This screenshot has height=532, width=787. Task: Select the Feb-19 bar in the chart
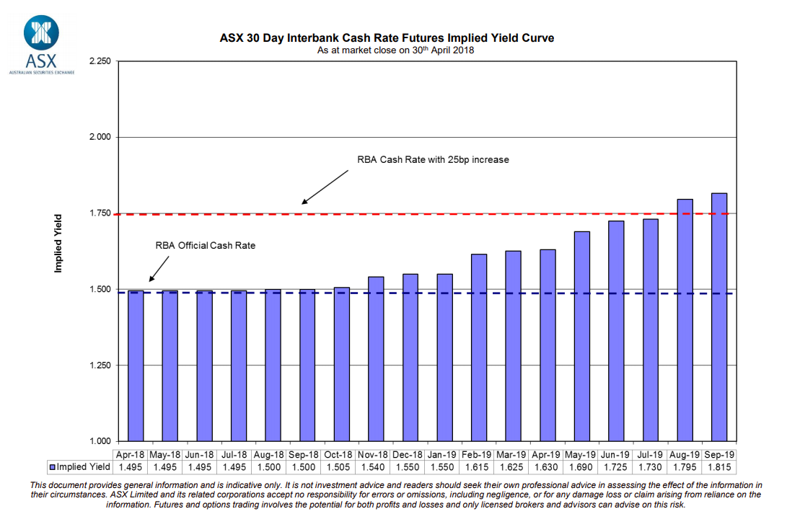tap(479, 347)
